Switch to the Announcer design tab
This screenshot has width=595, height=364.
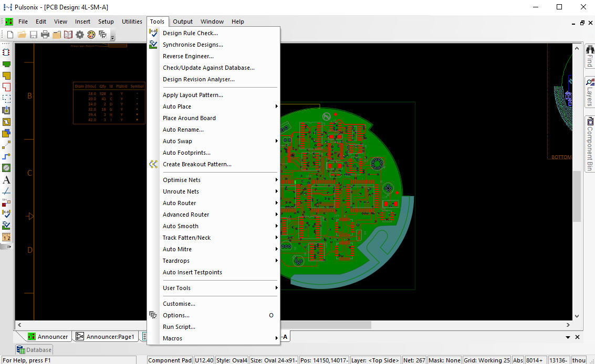(48, 337)
